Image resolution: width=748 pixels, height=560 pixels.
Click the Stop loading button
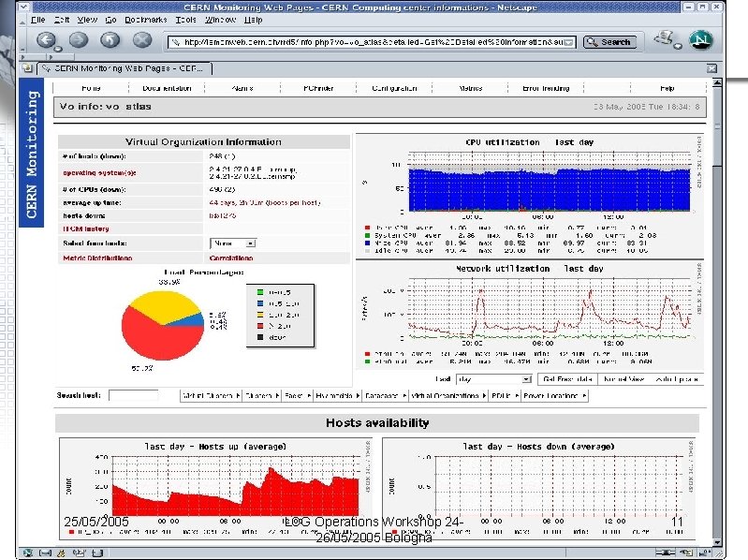tap(142, 40)
